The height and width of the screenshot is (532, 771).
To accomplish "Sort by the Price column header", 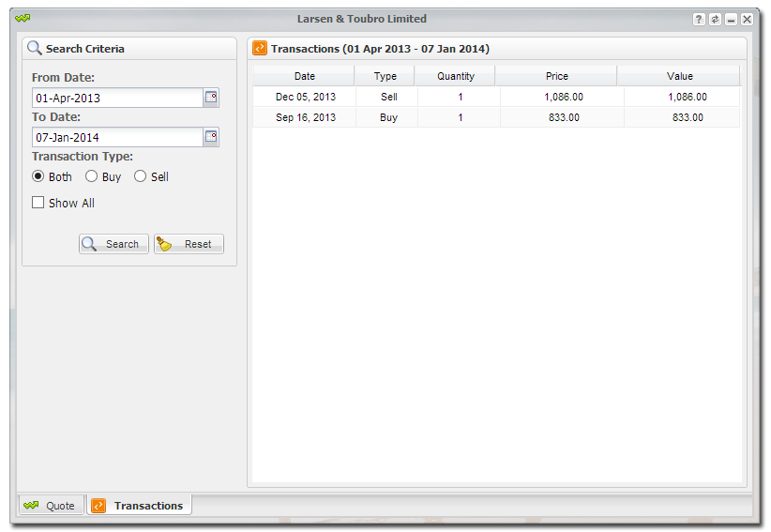I will pyautogui.click(x=556, y=76).
